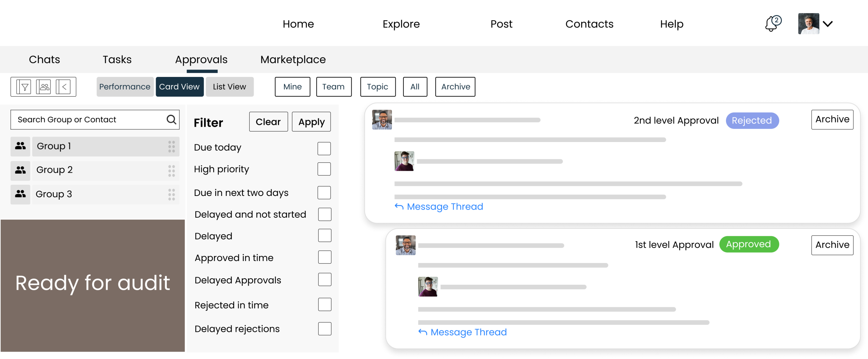Open the Message Thread on the rejected approval
Screen dimensions: 868x359
tap(439, 206)
